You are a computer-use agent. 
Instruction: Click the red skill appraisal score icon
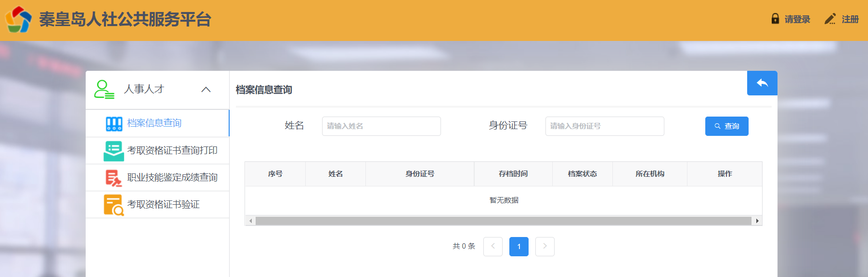pyautogui.click(x=114, y=178)
